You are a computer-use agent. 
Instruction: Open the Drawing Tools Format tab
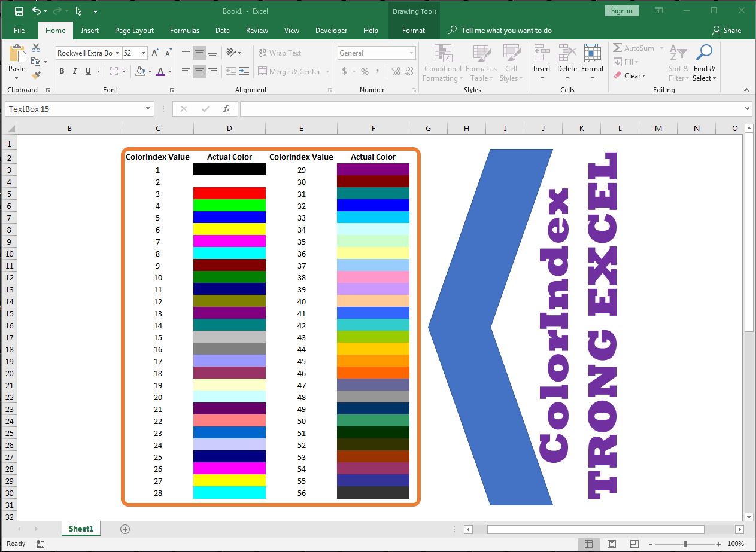(414, 31)
